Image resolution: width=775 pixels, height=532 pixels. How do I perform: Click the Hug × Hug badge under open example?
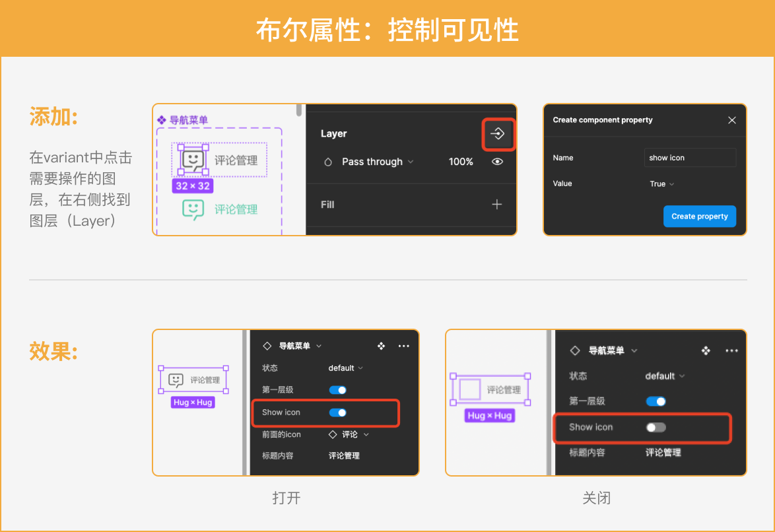pyautogui.click(x=193, y=403)
